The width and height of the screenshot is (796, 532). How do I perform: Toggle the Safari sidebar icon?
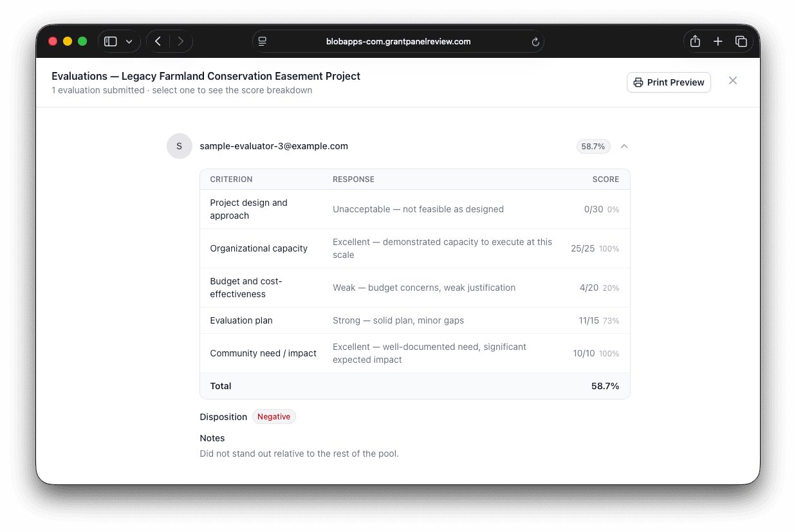point(111,41)
